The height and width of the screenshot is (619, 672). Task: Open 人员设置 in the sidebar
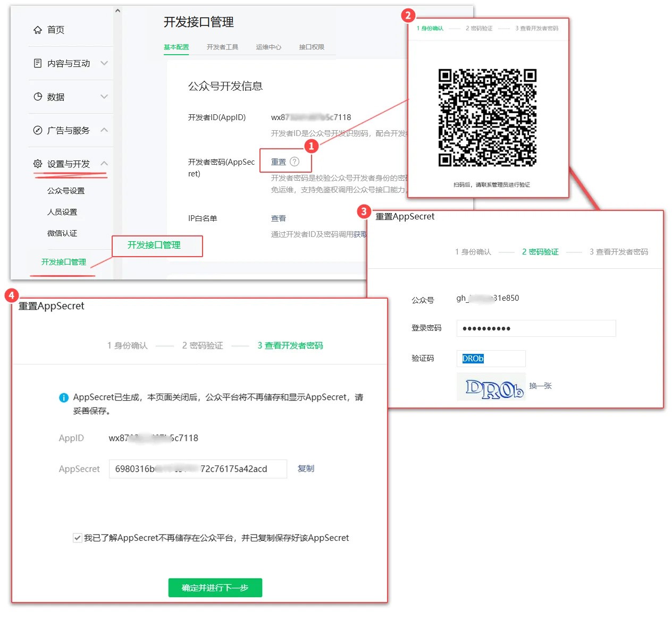62,212
